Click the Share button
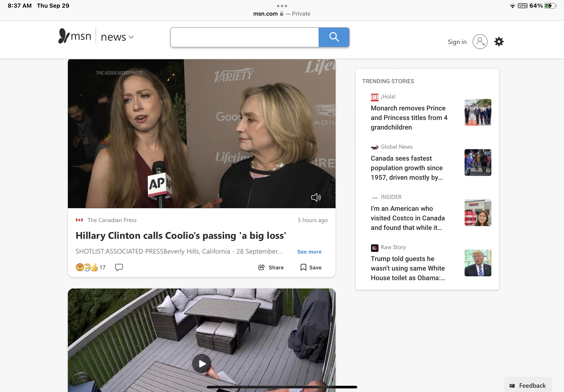Screen dimensions: 564x392 [x=271, y=267]
